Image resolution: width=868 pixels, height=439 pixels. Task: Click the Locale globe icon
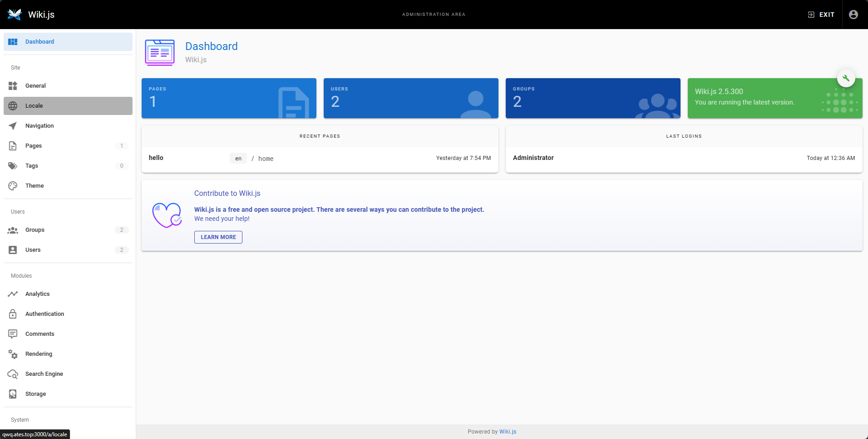click(13, 106)
